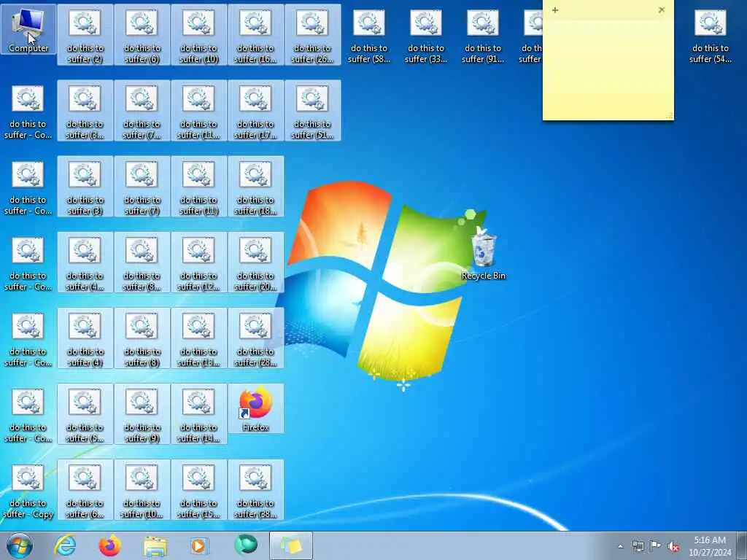The width and height of the screenshot is (747, 560).
Task: Launch Firefox from the taskbar
Action: tap(110, 545)
